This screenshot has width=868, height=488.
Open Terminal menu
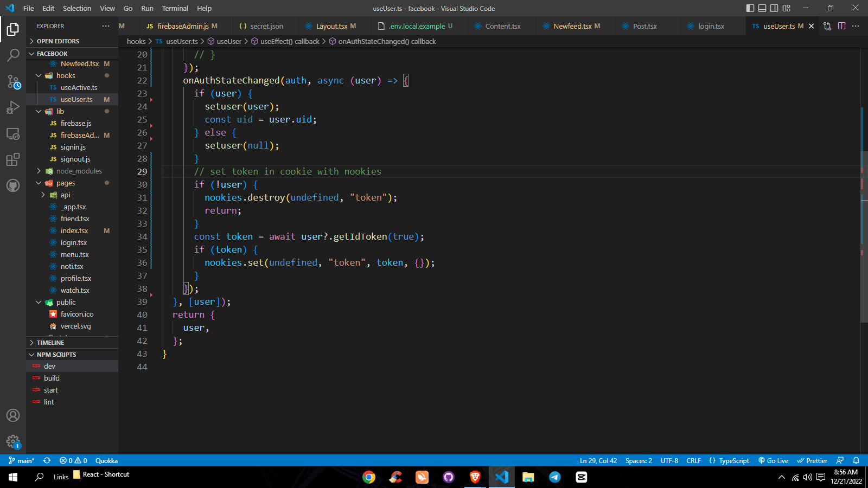tap(175, 8)
